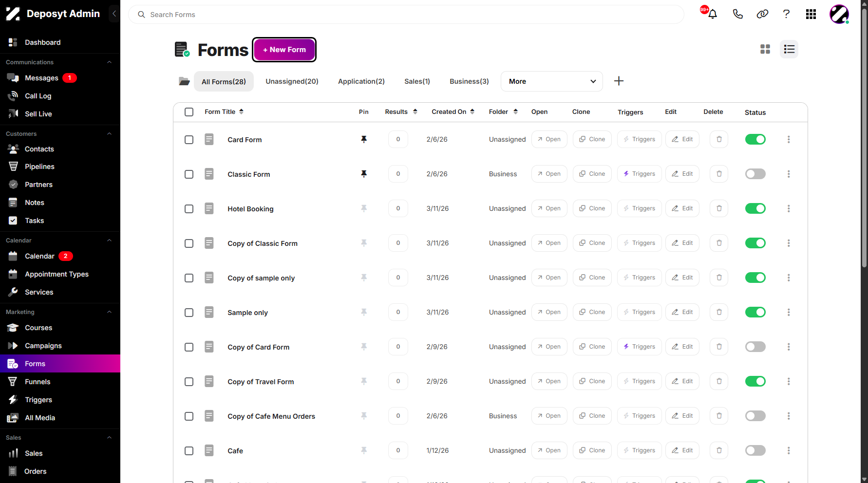
Task: Disable the Card Form status toggle
Action: pos(755,139)
